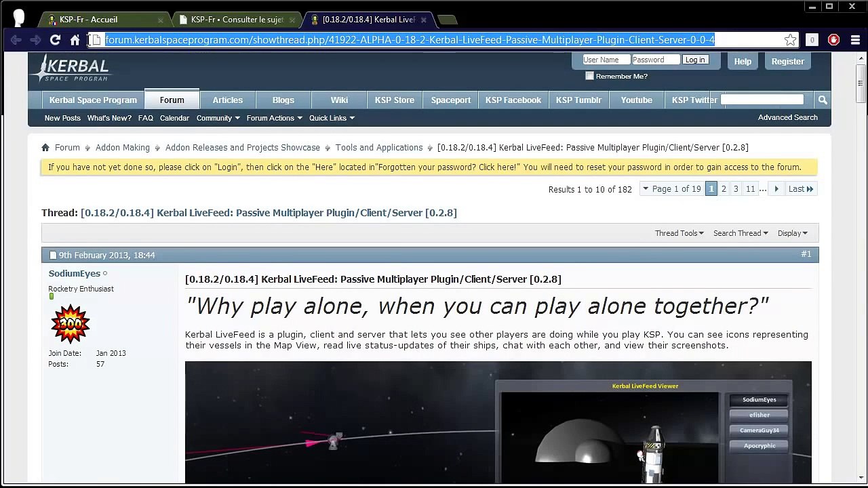Select the Forum nav tab

click(x=172, y=99)
